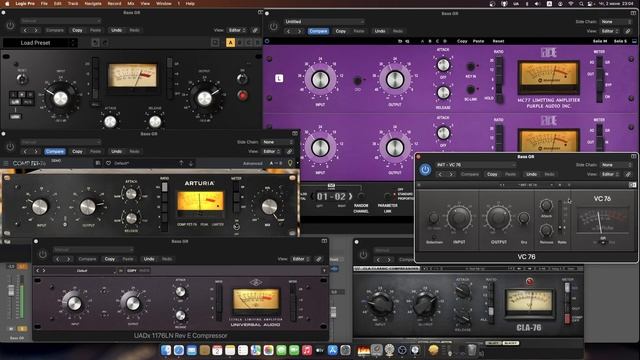Screen dimensions: 640x360
Task: Open Arturia Comp FET-76 hamburger menu
Action: 6,163
